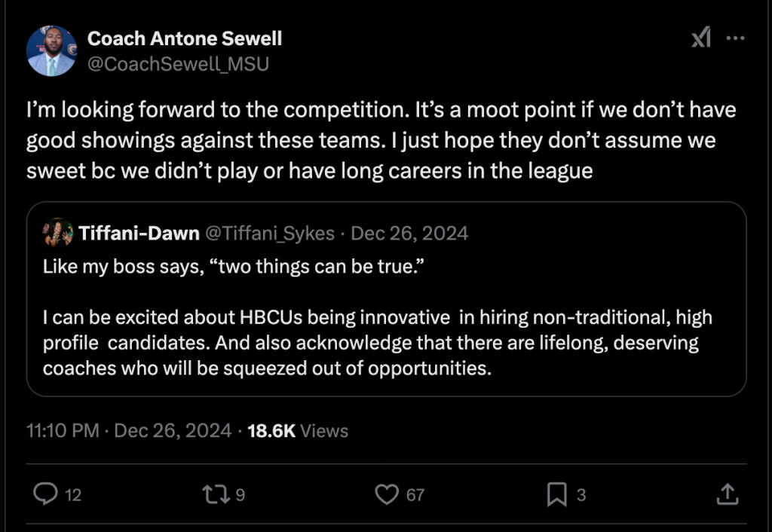View the 18.6K Views analytics
The width and height of the screenshot is (772, 532).
(x=298, y=431)
